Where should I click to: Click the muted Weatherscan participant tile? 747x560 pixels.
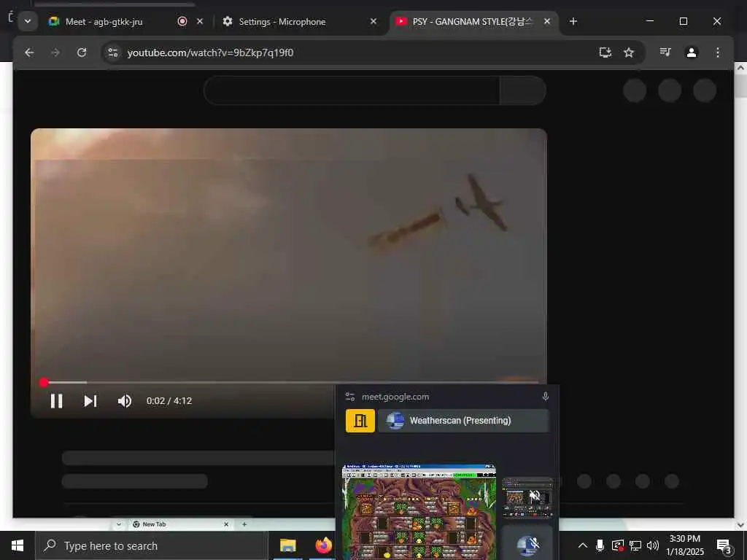(527, 543)
